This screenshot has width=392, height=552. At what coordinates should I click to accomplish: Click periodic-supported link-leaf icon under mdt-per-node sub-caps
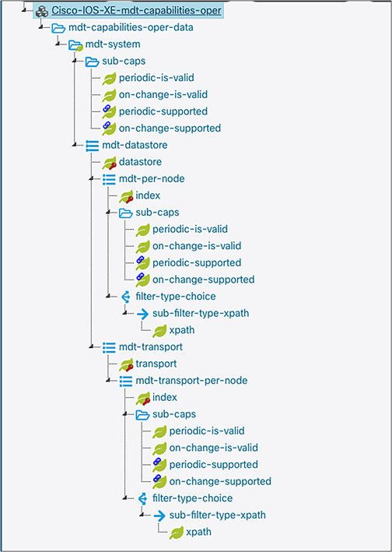[143, 263]
